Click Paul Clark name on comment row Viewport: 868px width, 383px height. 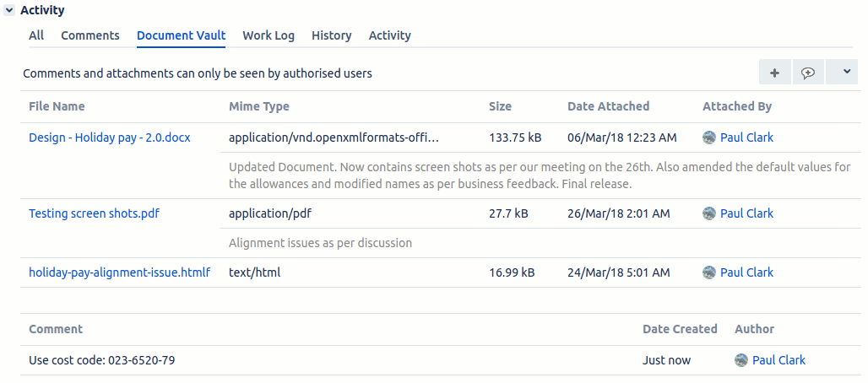tap(778, 360)
